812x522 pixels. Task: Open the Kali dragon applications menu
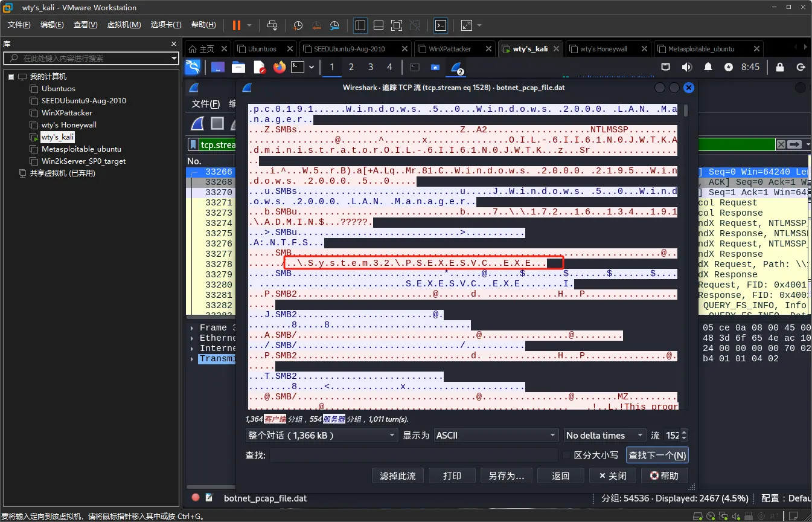pyautogui.click(x=192, y=67)
